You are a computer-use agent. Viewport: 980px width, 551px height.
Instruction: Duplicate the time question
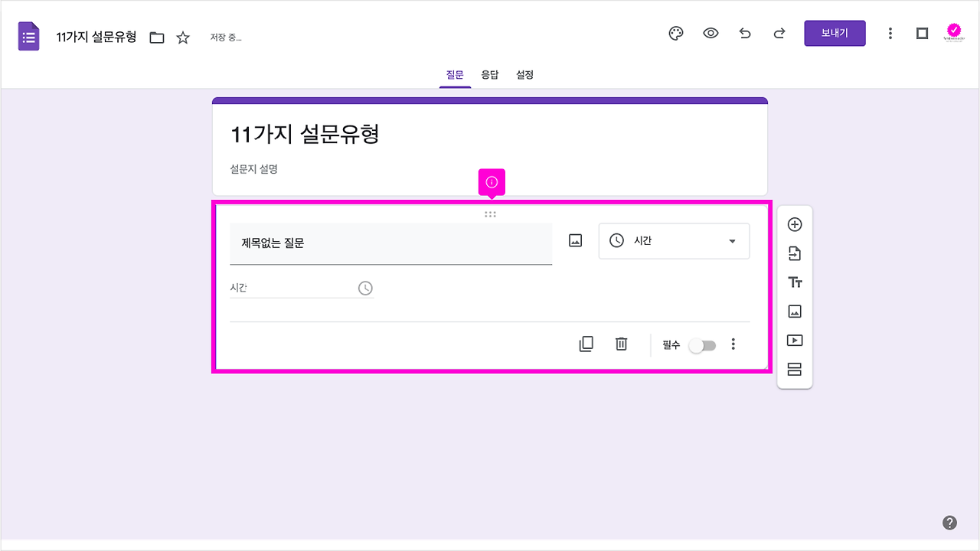[x=586, y=344]
